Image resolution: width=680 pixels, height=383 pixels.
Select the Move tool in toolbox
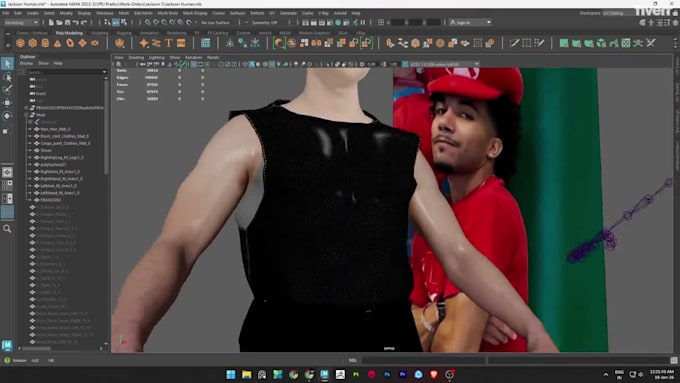coord(7,103)
